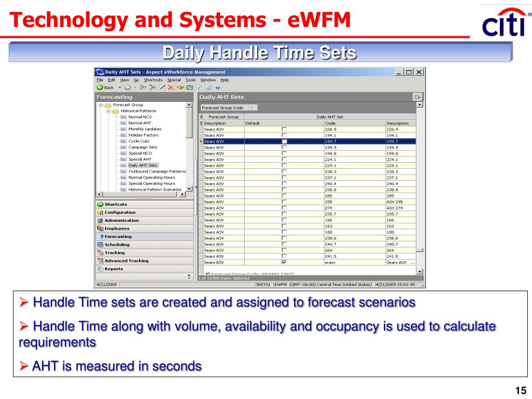Select Historical Pattern Scenarios in the tree
The height and width of the screenshot is (399, 532).
point(155,190)
